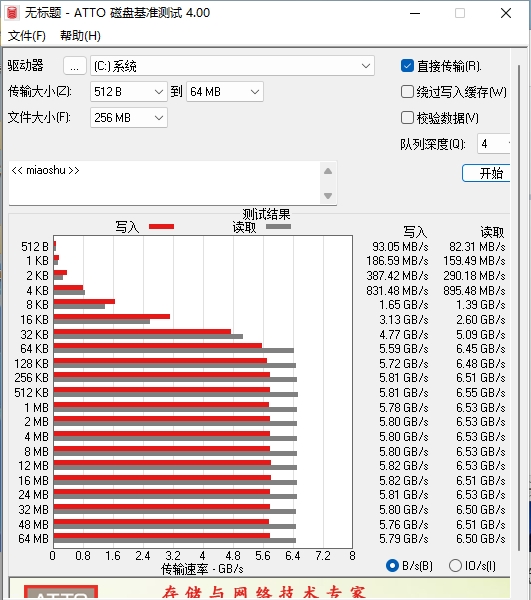The height and width of the screenshot is (600, 531).
Task: Uncheck the 直接传输 checkbox
Action: pyautogui.click(x=407, y=66)
